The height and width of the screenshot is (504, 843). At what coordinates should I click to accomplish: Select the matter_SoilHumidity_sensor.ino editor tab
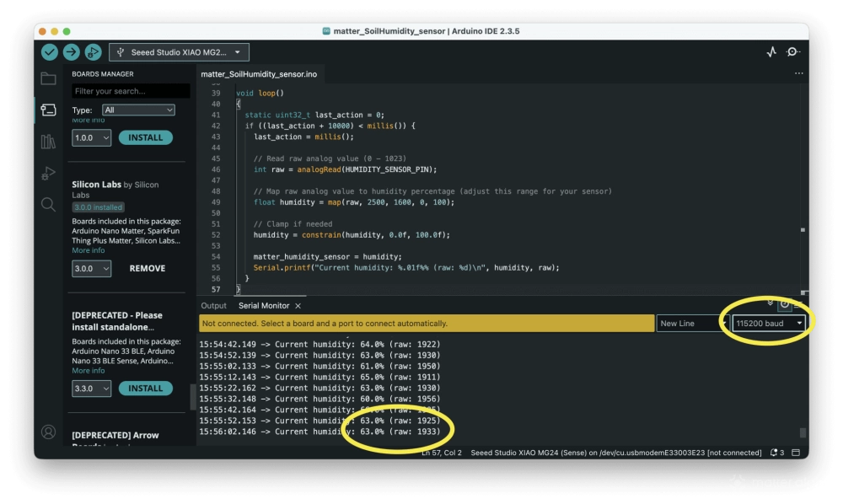(259, 74)
